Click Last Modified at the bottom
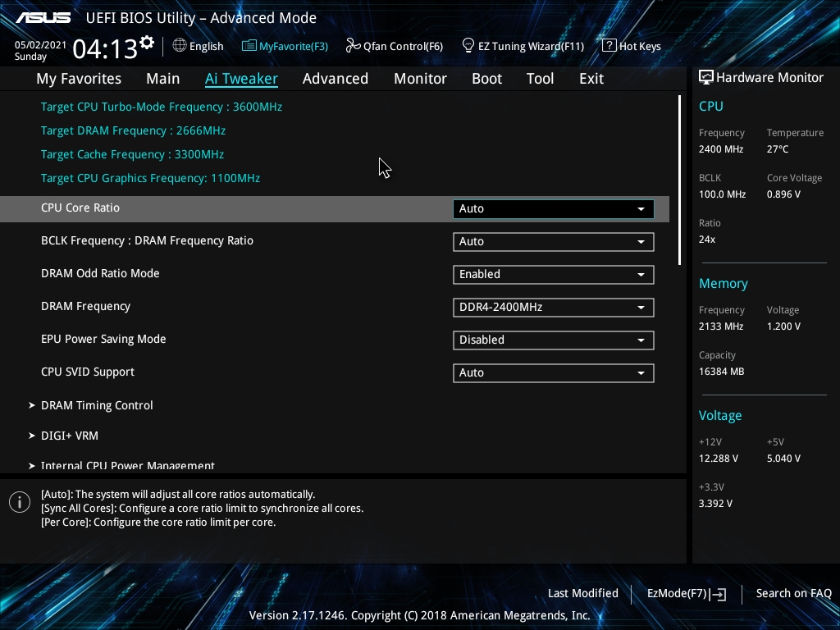The image size is (840, 630). 583,593
